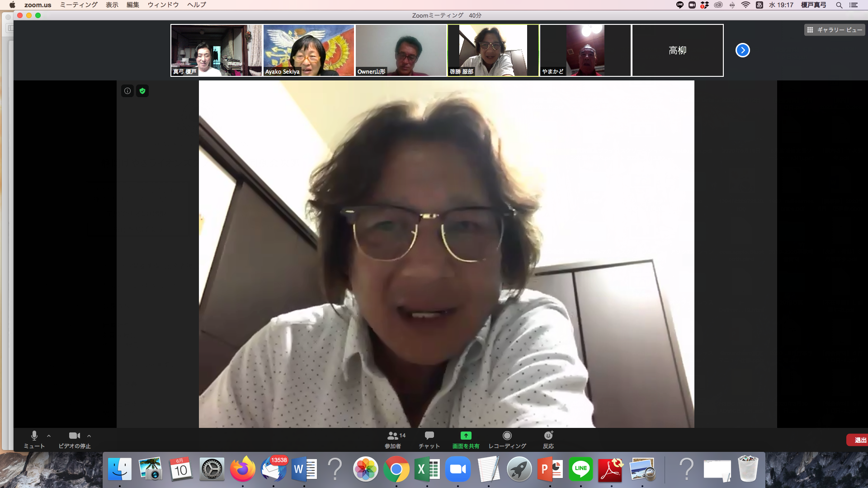Open the ウィンドウ menu
The height and width of the screenshot is (488, 868).
tap(163, 5)
